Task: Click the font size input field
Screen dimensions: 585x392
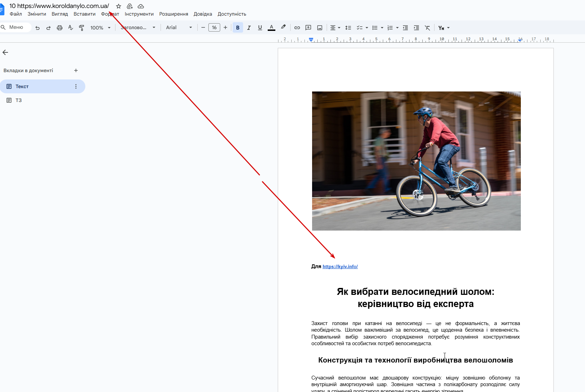Action: pyautogui.click(x=214, y=28)
